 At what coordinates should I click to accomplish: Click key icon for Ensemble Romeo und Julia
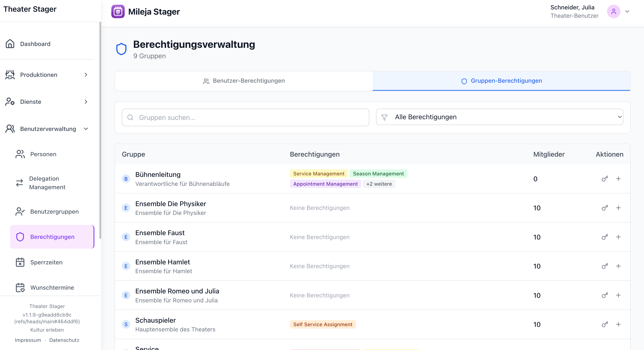(x=605, y=295)
